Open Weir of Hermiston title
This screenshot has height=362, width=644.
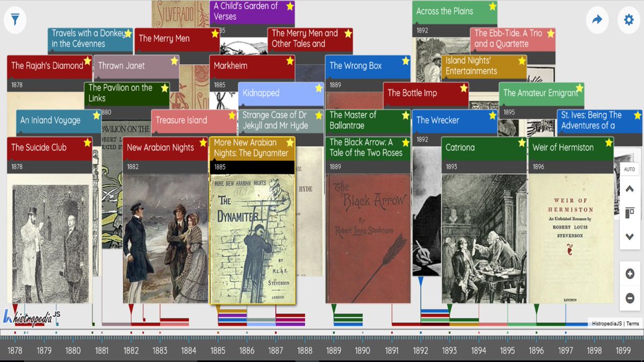click(x=563, y=147)
